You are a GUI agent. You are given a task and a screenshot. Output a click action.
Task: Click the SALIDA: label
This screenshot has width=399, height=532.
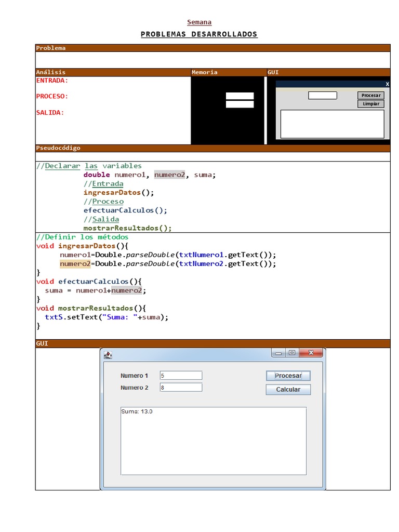click(x=50, y=113)
